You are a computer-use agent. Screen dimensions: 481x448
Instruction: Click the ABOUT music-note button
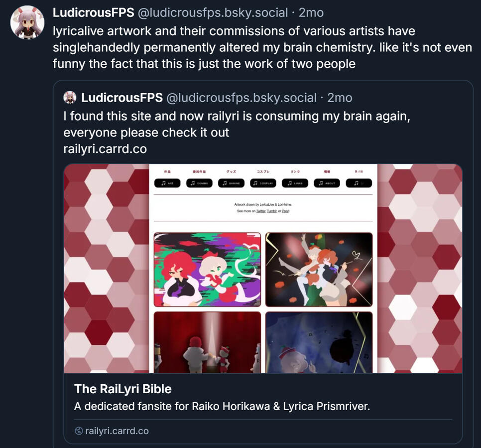pos(327,183)
